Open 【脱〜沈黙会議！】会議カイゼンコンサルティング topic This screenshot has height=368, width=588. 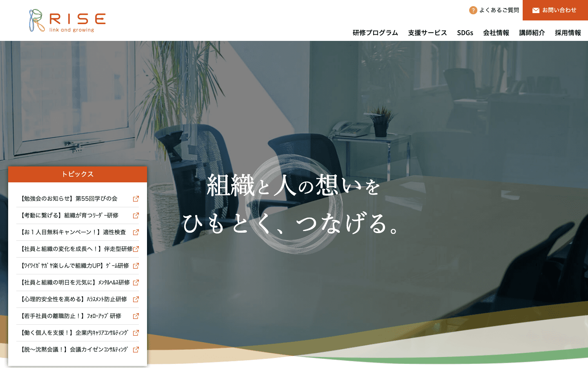pos(78,350)
